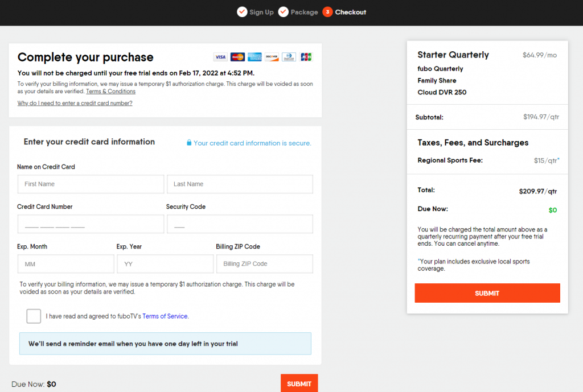Click the free trial end date notice text

136,73
